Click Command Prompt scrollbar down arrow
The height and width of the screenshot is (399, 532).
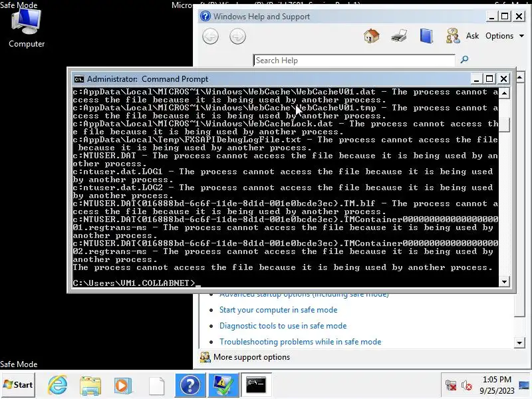(x=505, y=281)
